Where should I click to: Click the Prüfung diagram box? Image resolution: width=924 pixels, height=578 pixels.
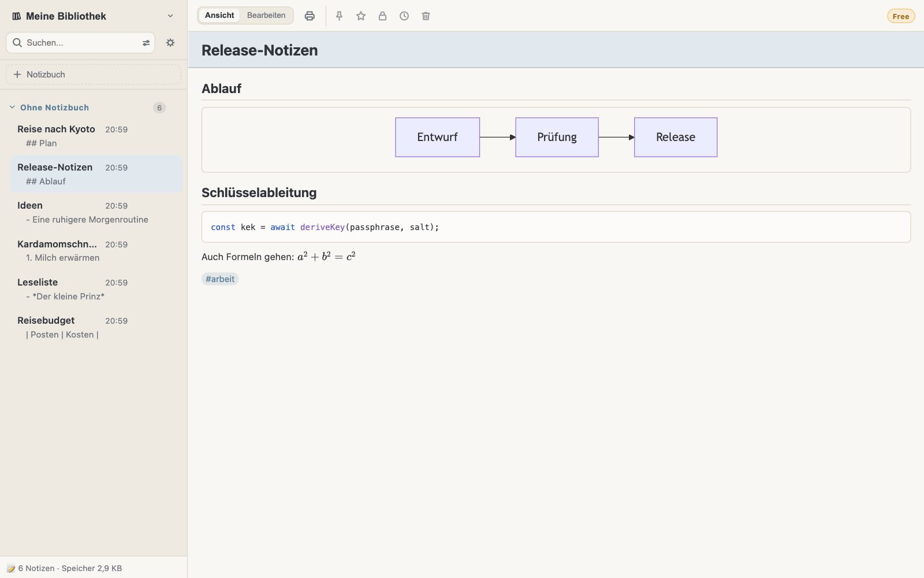(557, 137)
